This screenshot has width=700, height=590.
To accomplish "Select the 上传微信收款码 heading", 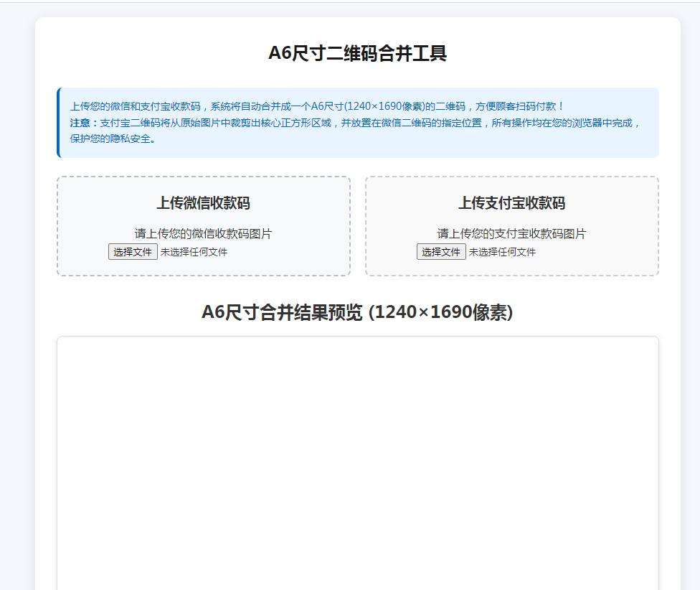I will point(204,203).
